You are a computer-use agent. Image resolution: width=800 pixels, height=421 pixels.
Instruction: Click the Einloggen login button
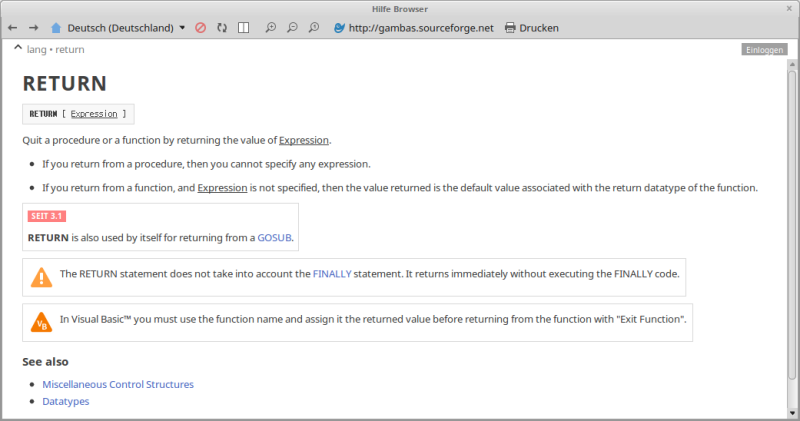click(765, 50)
